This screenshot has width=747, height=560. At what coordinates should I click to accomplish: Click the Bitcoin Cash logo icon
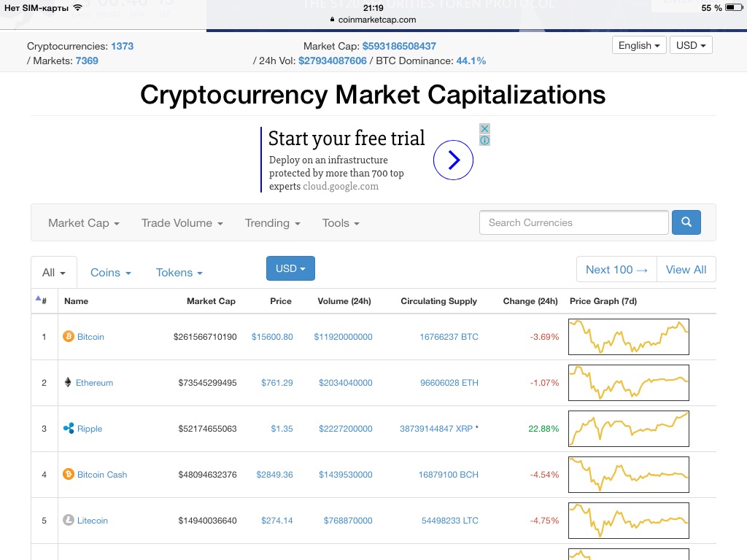tap(69, 474)
